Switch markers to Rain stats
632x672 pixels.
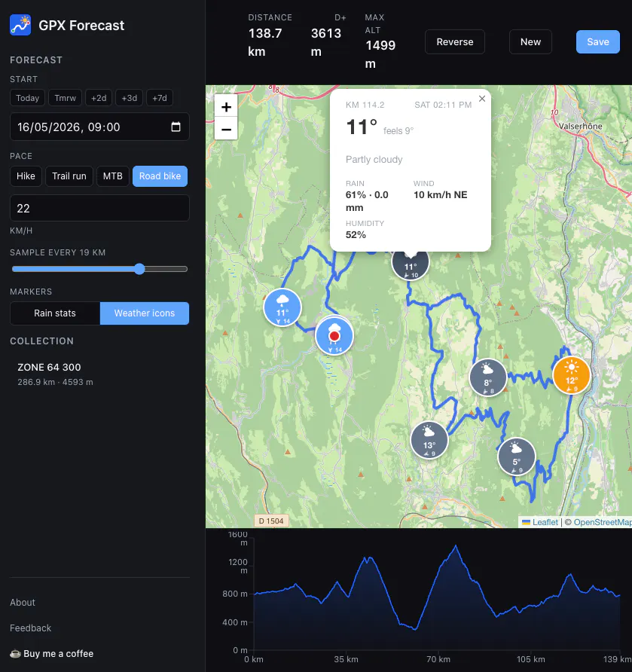tap(55, 313)
